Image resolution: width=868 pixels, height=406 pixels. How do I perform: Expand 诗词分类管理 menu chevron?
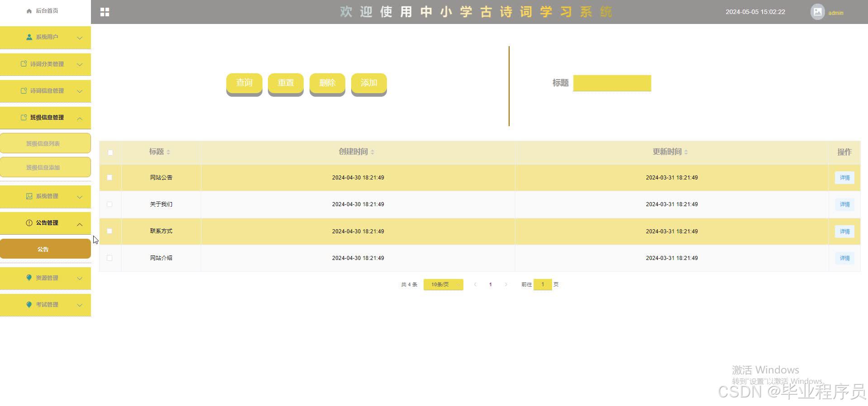coord(80,65)
